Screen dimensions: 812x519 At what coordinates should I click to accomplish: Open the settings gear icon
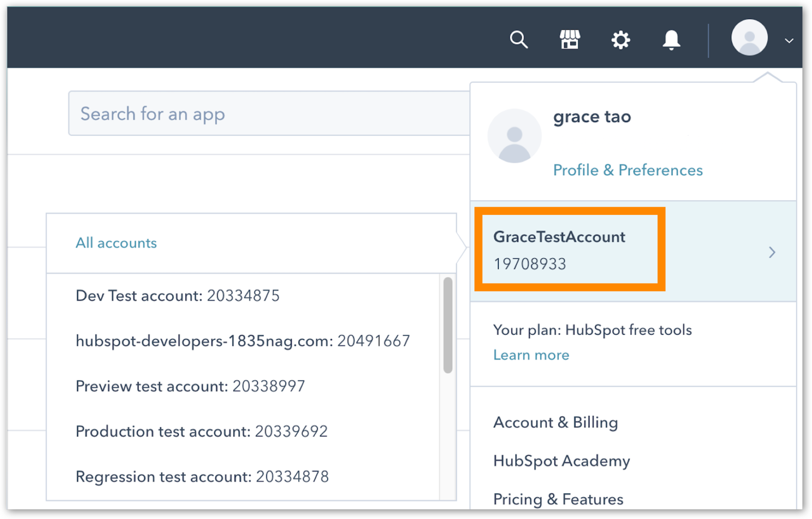tap(620, 40)
